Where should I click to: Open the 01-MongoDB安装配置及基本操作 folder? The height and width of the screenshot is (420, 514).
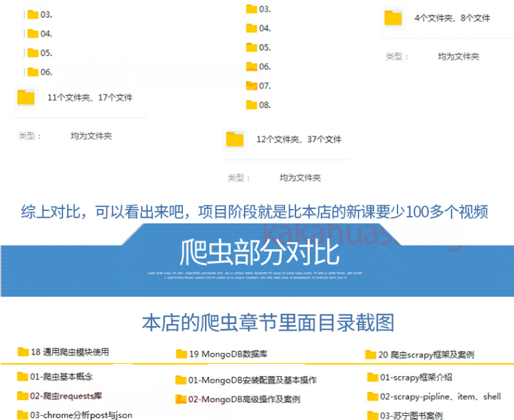[x=246, y=380]
